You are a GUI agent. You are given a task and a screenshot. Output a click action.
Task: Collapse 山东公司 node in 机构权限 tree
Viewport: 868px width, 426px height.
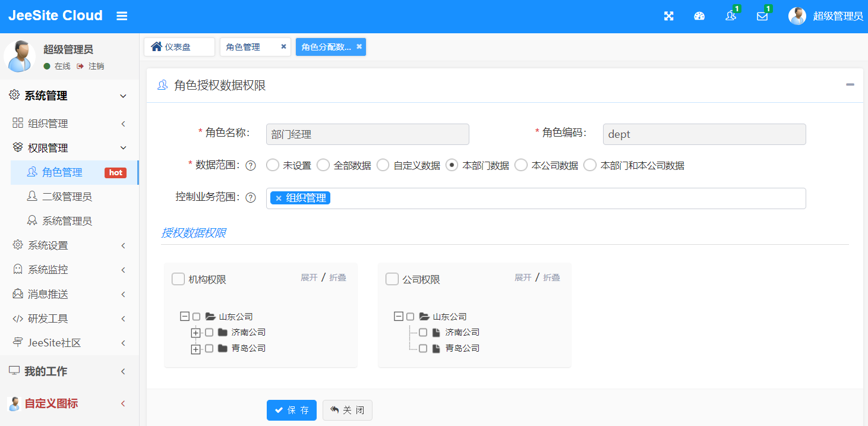[x=185, y=317]
